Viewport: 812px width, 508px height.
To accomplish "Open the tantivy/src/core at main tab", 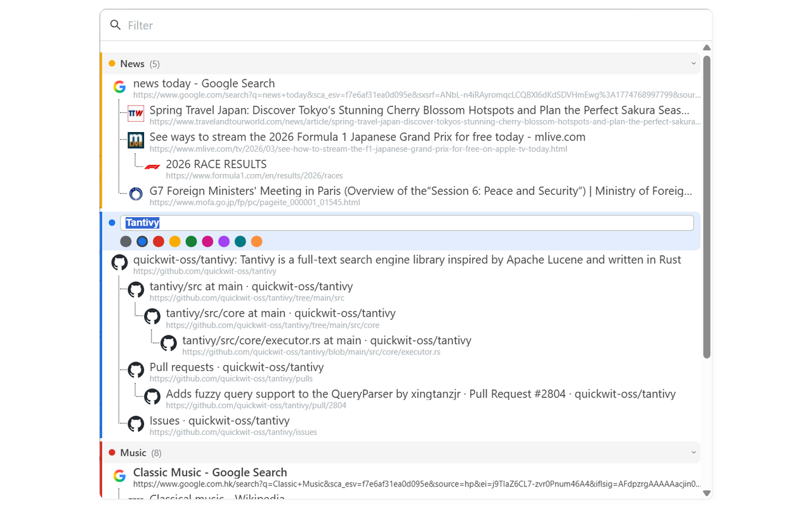I will (x=281, y=313).
